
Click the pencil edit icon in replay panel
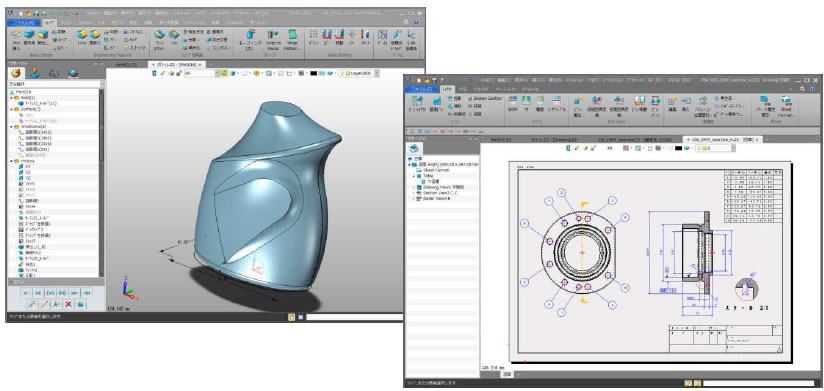pos(44,304)
